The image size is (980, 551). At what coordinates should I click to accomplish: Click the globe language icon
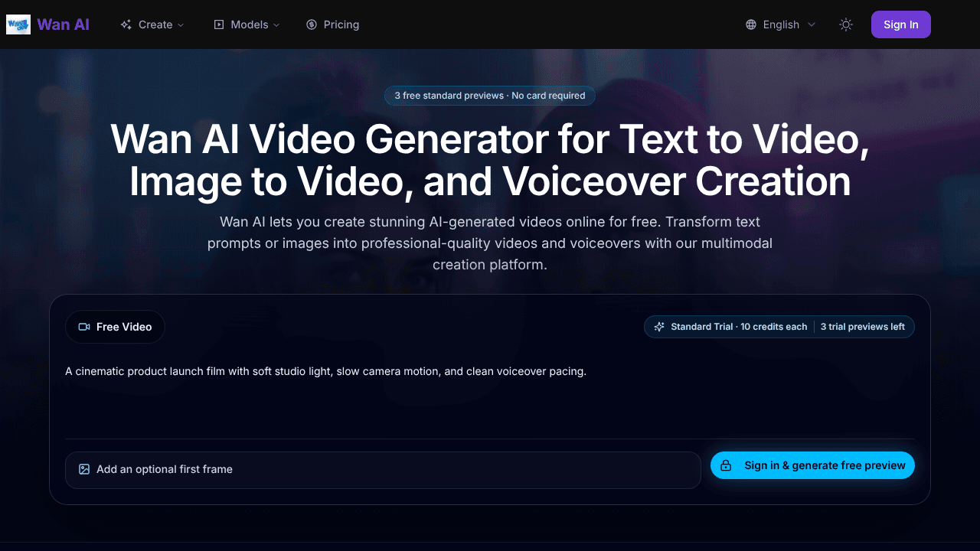[751, 24]
